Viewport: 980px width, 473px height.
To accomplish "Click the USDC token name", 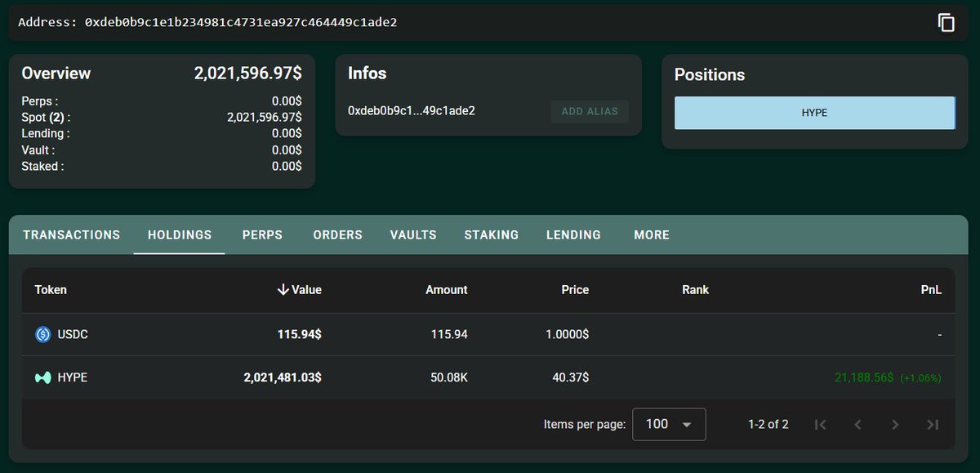I will point(72,334).
